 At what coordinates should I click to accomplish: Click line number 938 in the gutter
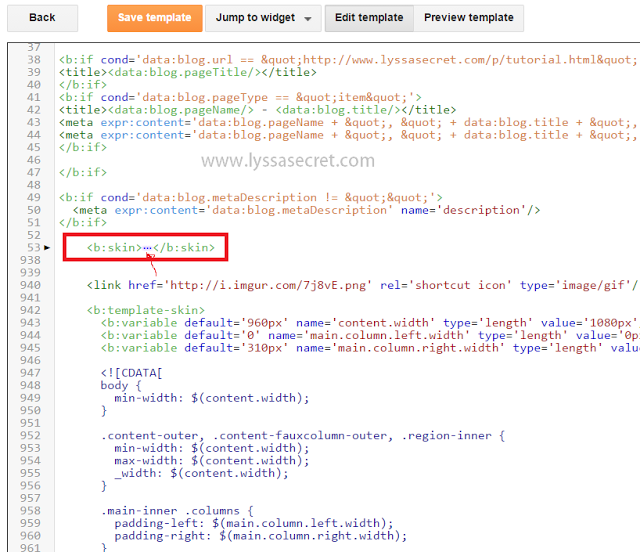[x=31, y=260]
